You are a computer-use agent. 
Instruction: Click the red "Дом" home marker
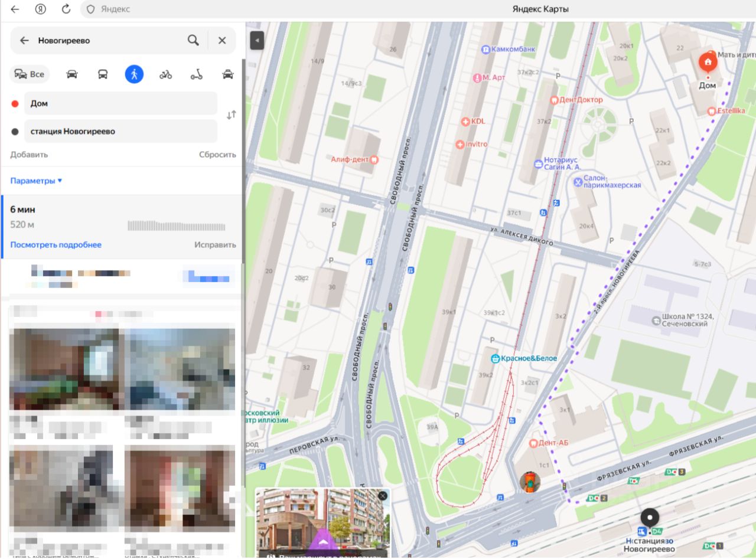[x=708, y=63]
